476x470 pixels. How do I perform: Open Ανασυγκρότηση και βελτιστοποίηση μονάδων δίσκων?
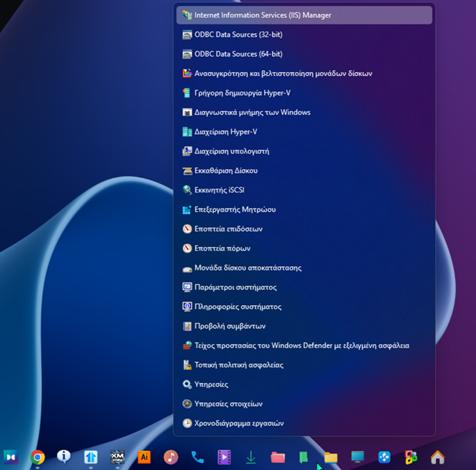304,74
